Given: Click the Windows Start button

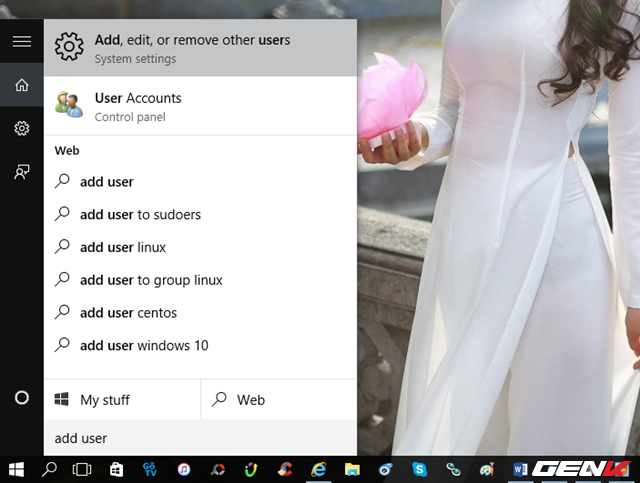Looking at the screenshot, I should pos(16,470).
